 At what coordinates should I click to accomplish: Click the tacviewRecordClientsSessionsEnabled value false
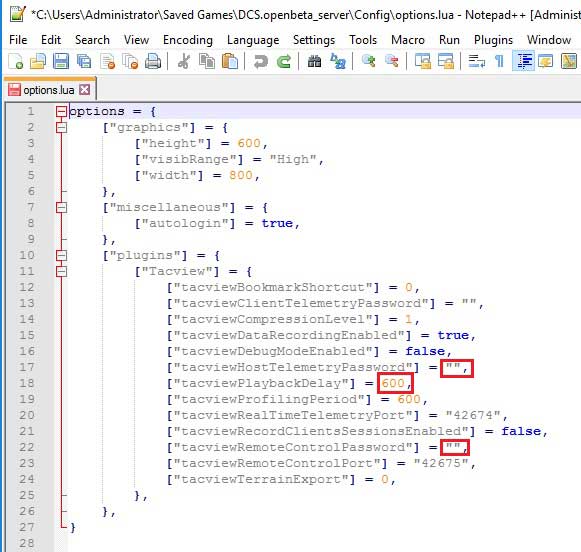tap(521, 431)
